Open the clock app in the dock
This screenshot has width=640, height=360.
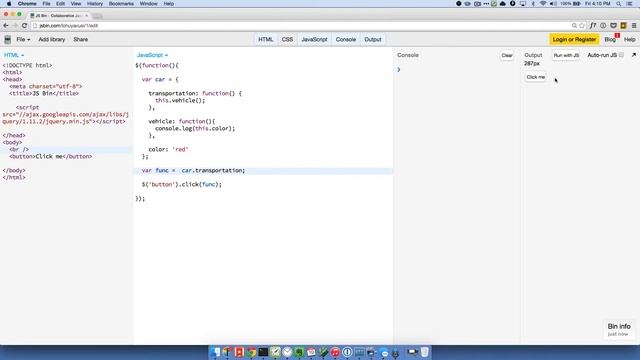click(x=287, y=352)
